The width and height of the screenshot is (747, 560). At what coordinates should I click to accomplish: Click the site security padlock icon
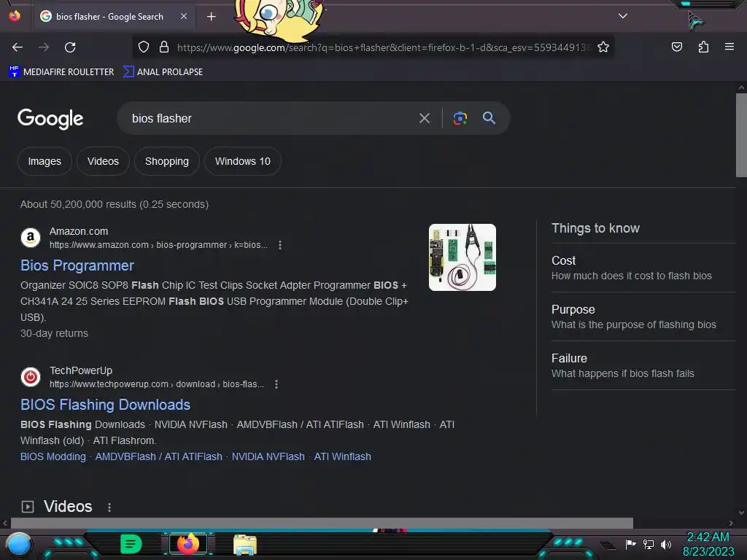coord(164,47)
